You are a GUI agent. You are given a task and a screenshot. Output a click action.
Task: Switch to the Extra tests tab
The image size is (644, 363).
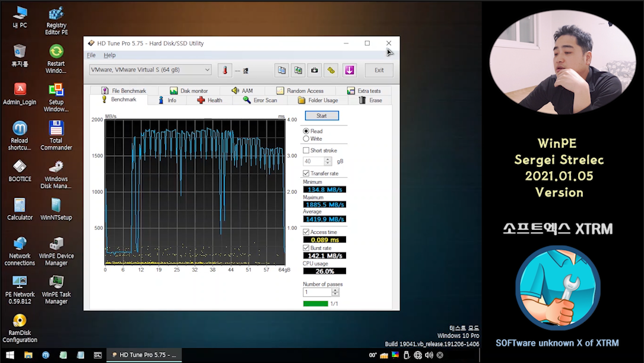(364, 90)
